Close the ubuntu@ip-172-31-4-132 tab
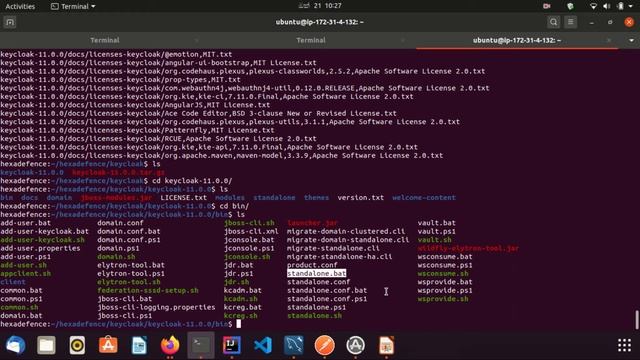 point(609,40)
